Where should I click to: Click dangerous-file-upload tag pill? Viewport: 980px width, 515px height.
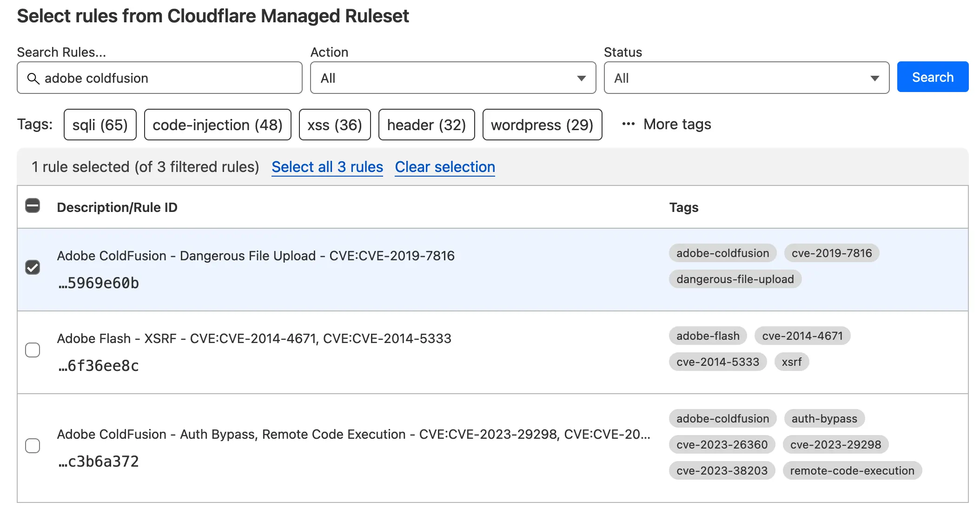(735, 279)
